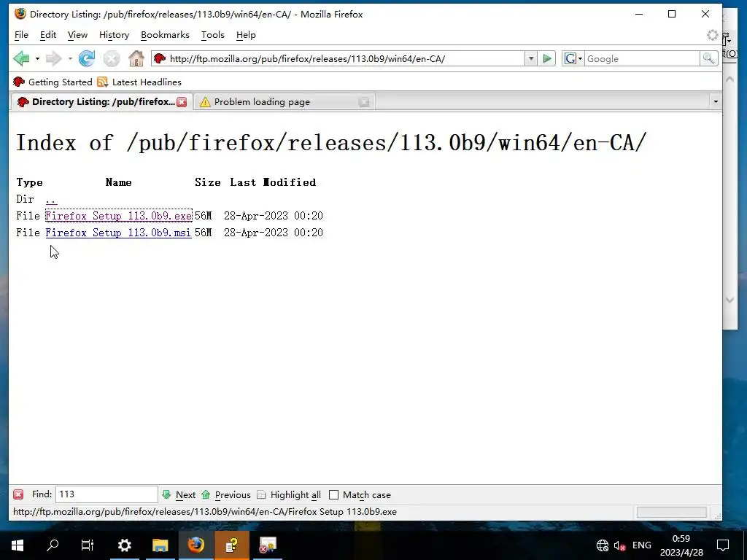The height and width of the screenshot is (560, 747).
Task: Click the Stop loading button
Action: 112,58
